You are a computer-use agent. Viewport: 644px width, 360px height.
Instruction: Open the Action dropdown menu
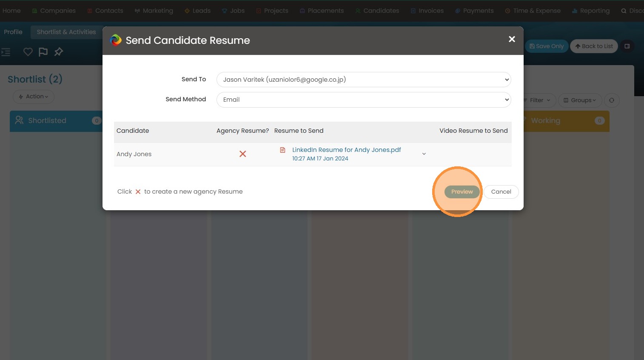pyautogui.click(x=34, y=97)
